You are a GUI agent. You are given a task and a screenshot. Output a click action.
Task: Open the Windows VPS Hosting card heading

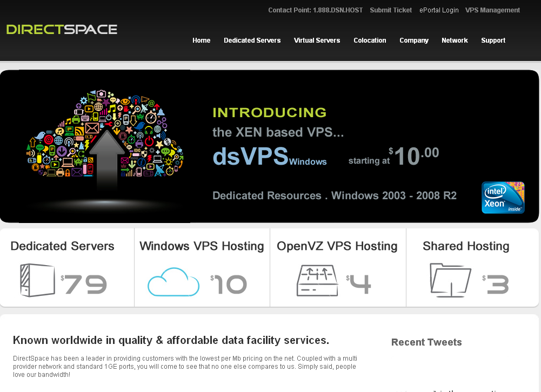tap(202, 246)
